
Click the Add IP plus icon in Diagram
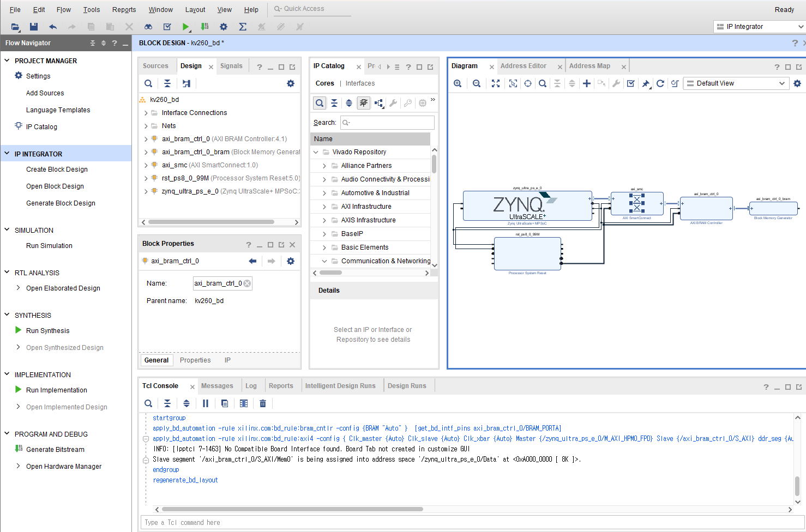tap(587, 83)
